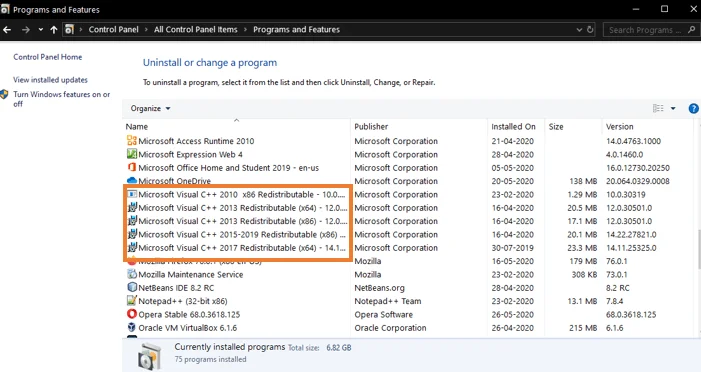
Task: Click the Visual C++ 2010 x86 icon
Action: (x=132, y=194)
